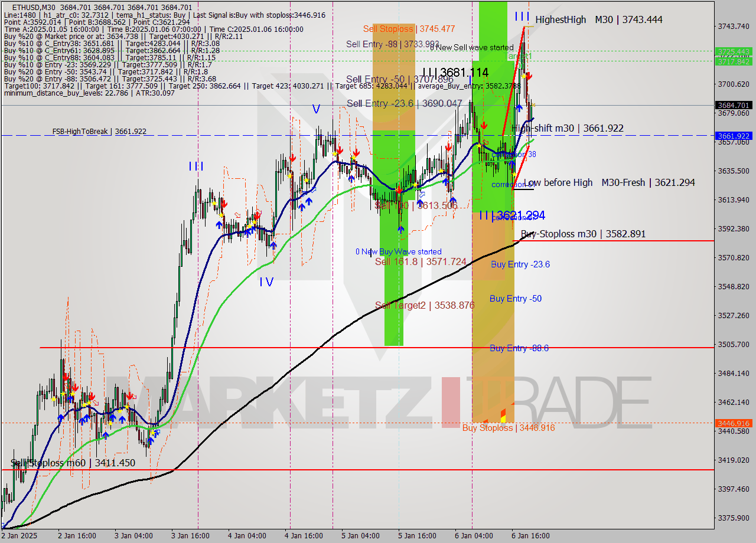
Task: Click the '2 Jan 16:00' time axis label
Action: pyautogui.click(x=77, y=536)
